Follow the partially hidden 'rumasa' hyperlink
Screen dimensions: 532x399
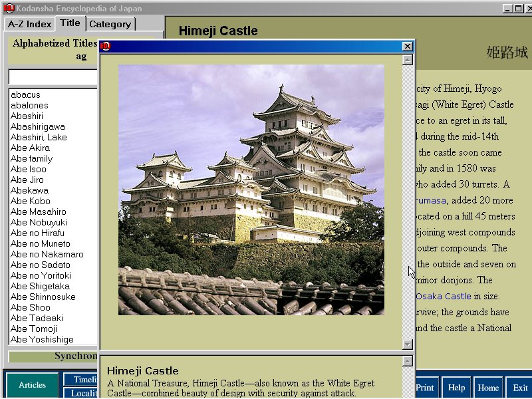(431, 200)
